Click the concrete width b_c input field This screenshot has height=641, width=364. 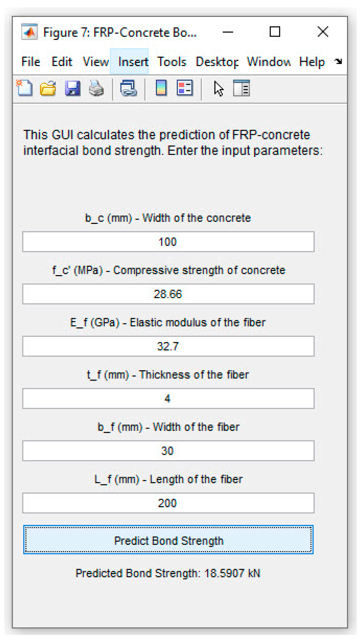point(168,242)
